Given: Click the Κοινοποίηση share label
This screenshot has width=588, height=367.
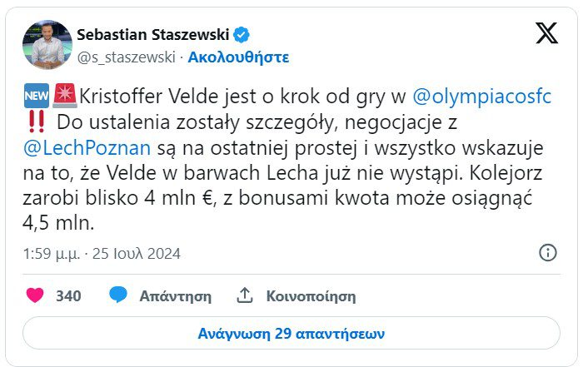Looking at the screenshot, I should pyautogui.click(x=311, y=295).
